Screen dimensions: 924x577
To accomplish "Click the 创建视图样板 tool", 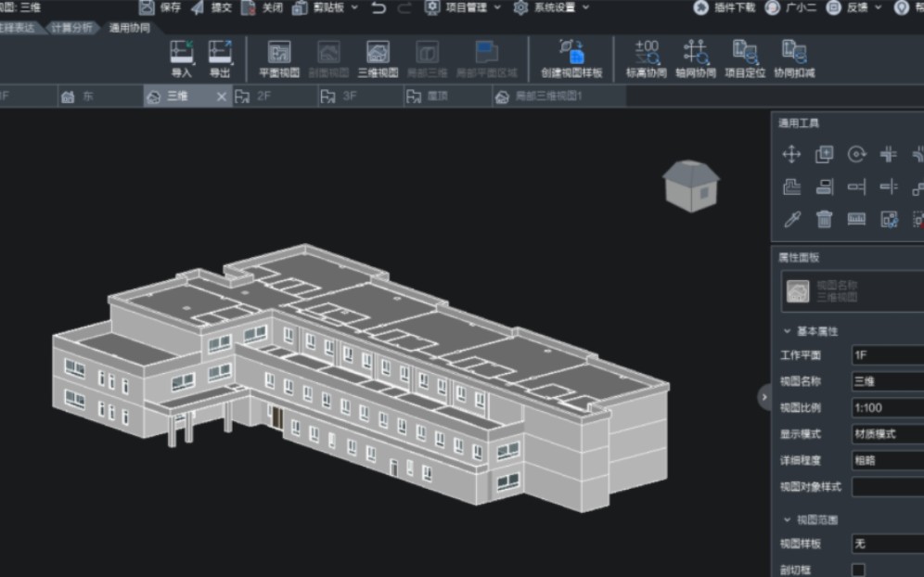I will 571,59.
